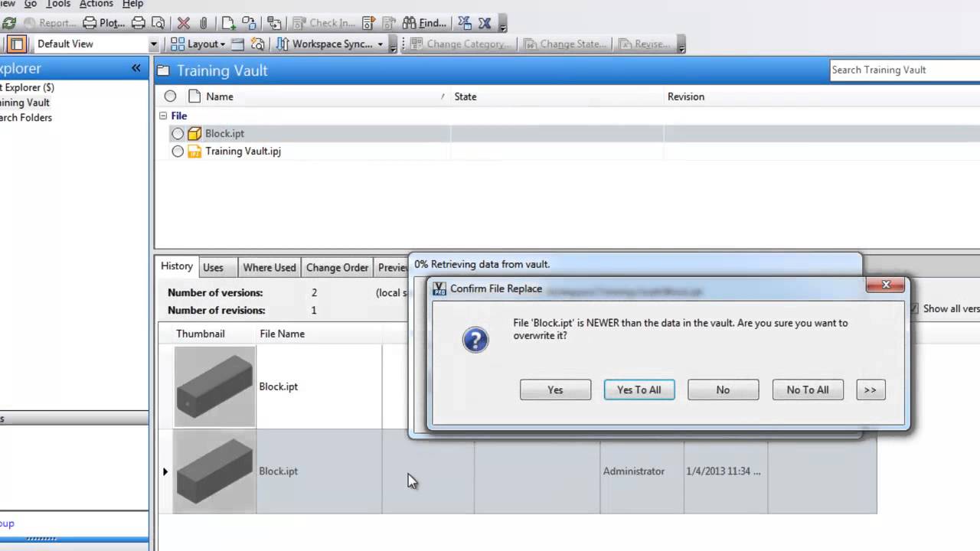980x551 pixels.
Task: Open Print Preview from the toolbar
Action: click(x=158, y=23)
